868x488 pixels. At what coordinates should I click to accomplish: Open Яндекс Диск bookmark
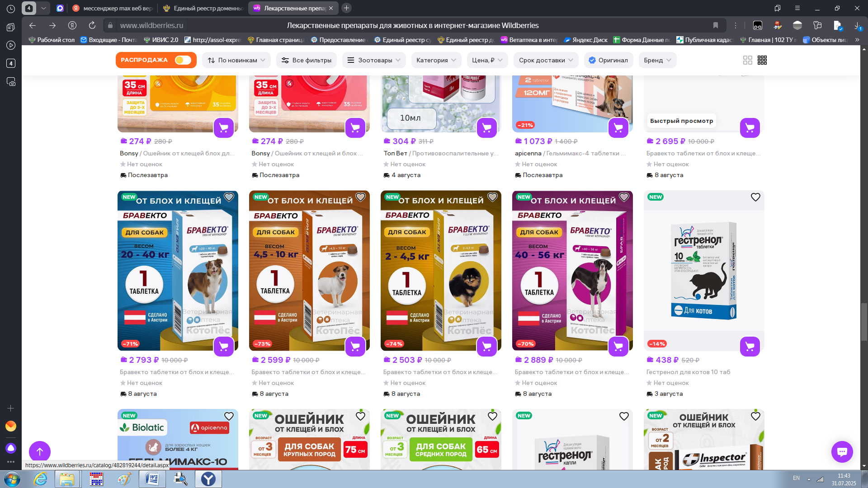click(585, 40)
